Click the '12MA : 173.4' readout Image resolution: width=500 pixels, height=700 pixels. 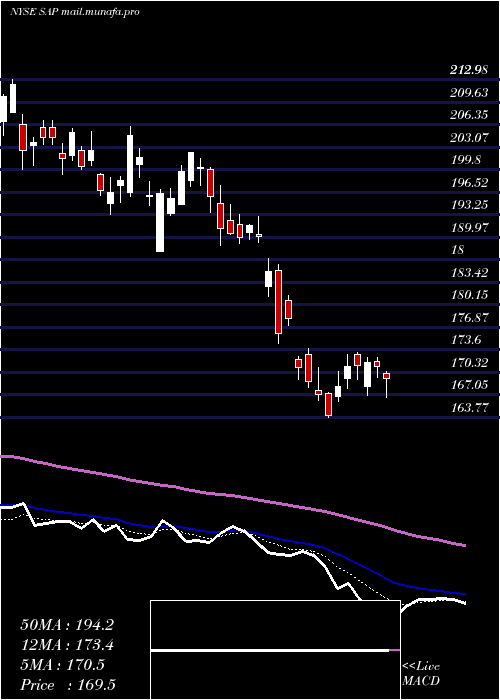click(x=67, y=645)
